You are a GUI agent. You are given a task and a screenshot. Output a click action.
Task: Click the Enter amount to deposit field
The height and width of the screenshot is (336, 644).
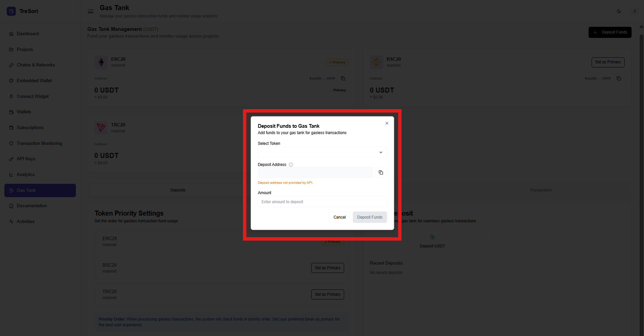pos(322,202)
